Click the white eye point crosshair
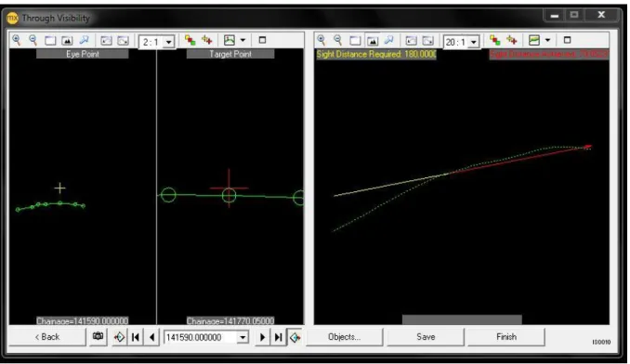This screenshot has width=630, height=364. pos(59,188)
